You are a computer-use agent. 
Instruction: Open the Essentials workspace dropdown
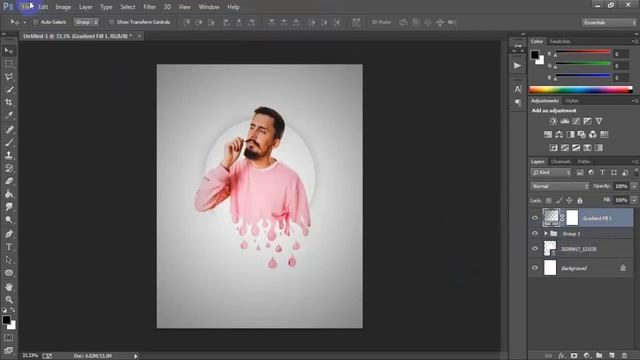(x=609, y=22)
